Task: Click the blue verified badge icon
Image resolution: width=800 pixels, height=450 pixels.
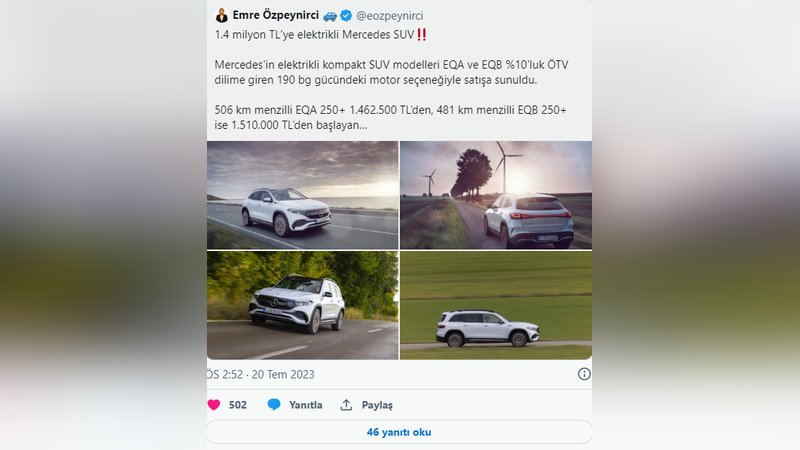Action: pos(346,16)
